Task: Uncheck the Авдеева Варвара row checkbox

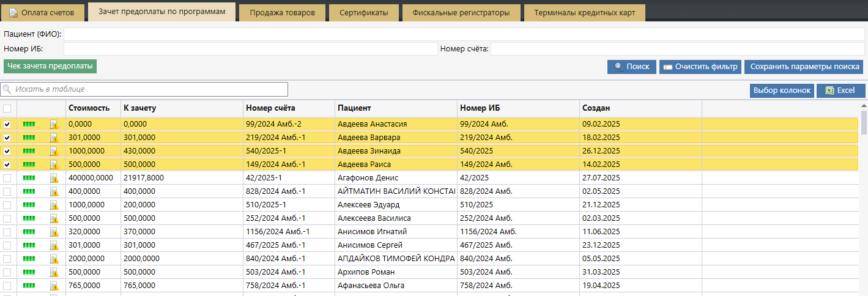Action: [7, 138]
